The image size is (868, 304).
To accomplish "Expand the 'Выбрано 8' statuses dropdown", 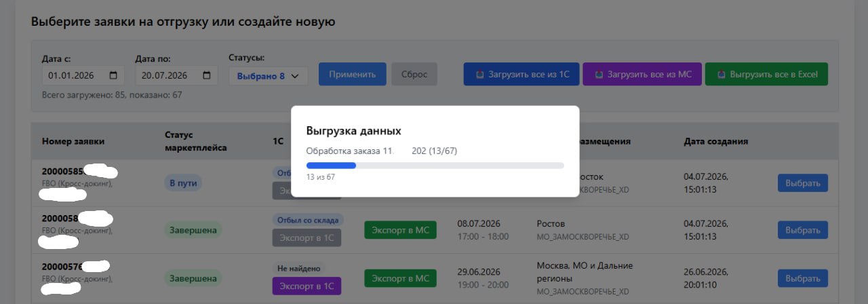I will point(269,76).
